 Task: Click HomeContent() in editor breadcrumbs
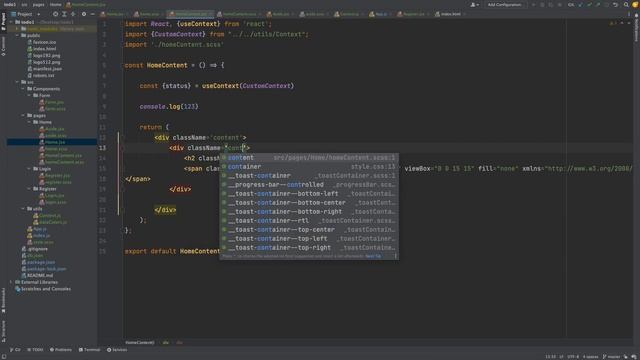click(140, 342)
